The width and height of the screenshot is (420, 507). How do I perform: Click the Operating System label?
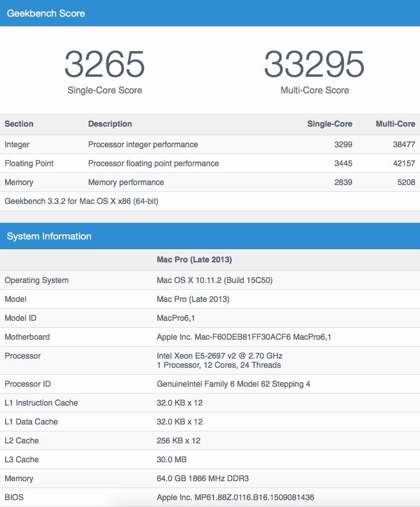coord(37,280)
